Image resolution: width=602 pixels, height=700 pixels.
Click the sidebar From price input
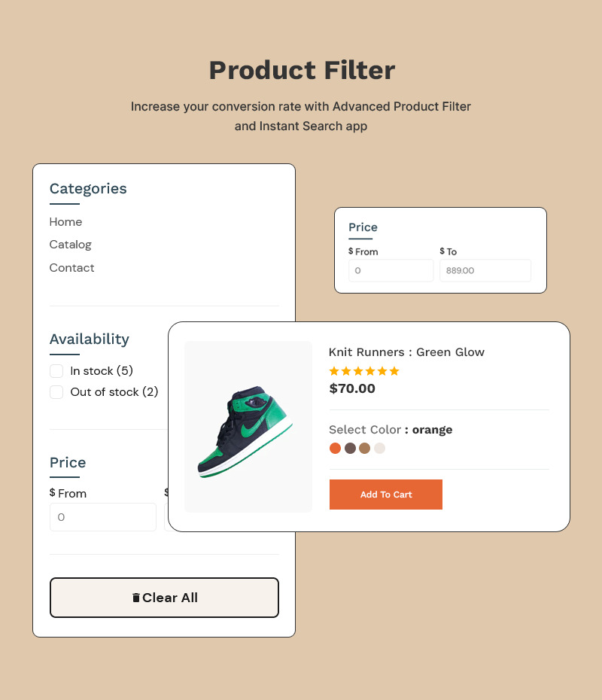103,517
